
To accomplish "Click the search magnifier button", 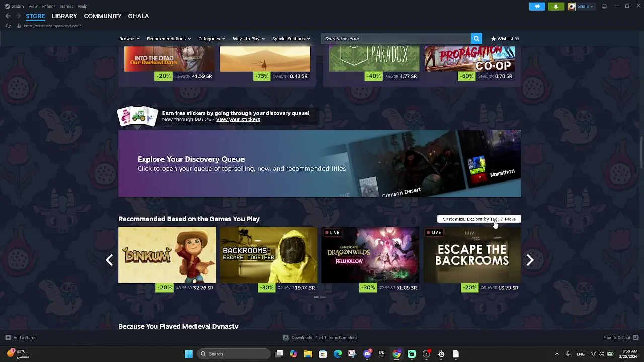I will 476,39.
